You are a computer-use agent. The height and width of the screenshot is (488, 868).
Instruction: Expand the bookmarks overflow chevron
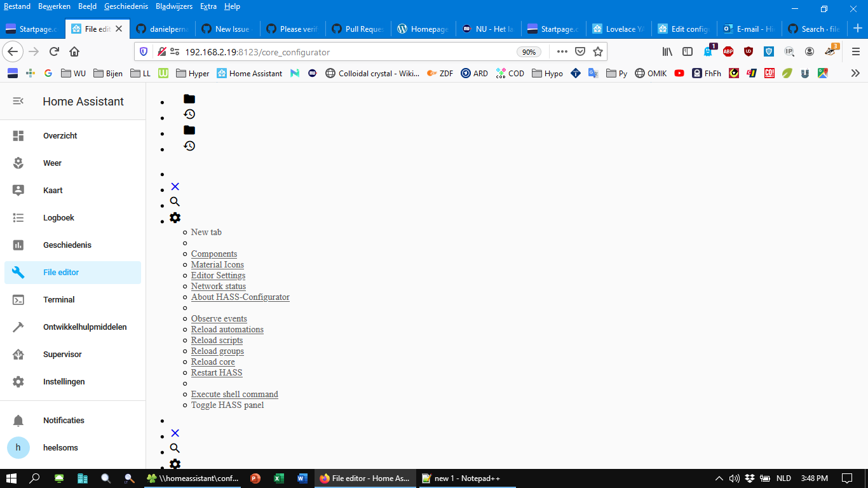click(855, 73)
